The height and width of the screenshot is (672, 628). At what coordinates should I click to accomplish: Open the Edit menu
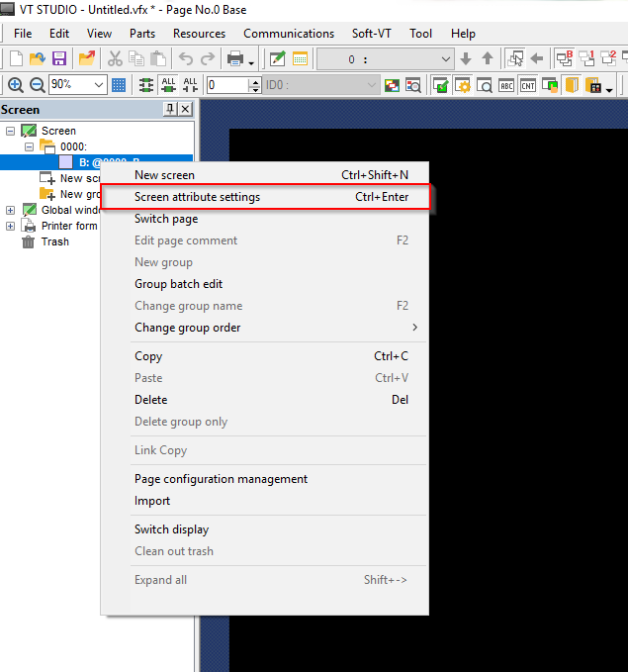point(59,34)
